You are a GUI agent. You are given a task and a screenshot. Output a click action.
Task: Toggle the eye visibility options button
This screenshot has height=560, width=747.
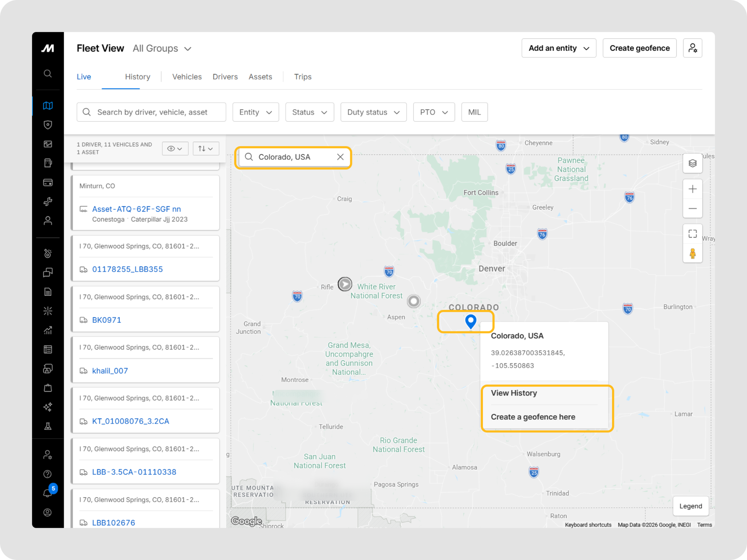[x=175, y=148]
